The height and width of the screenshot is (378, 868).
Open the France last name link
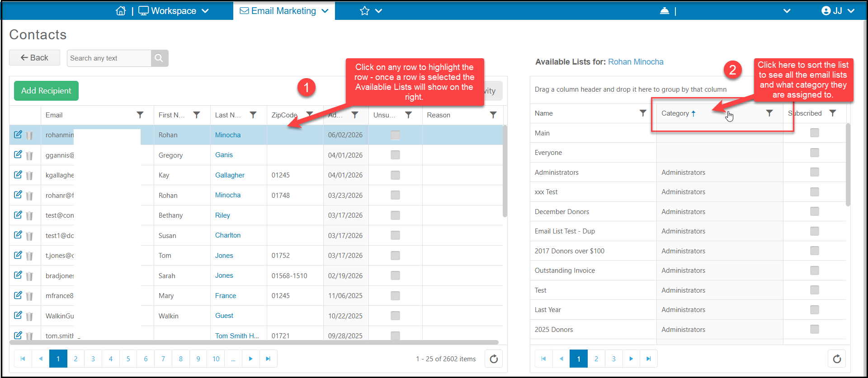226,296
